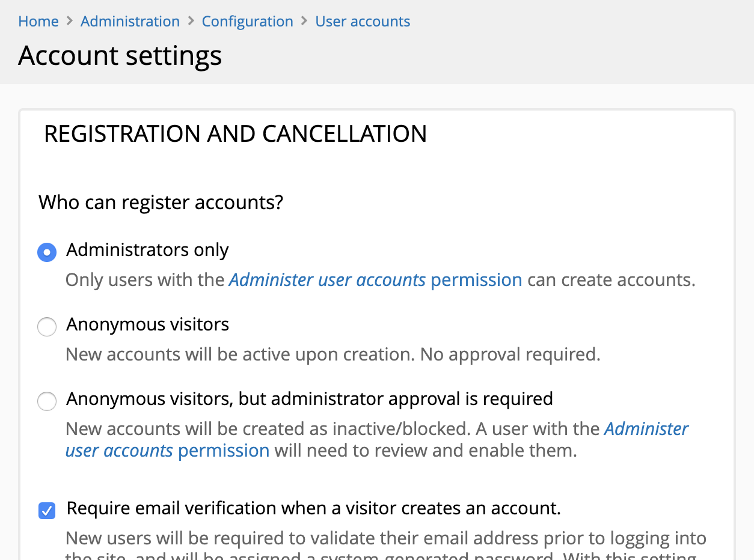Image resolution: width=754 pixels, height=560 pixels.
Task: Click the chevron separator before User accounts
Action: coord(303,21)
